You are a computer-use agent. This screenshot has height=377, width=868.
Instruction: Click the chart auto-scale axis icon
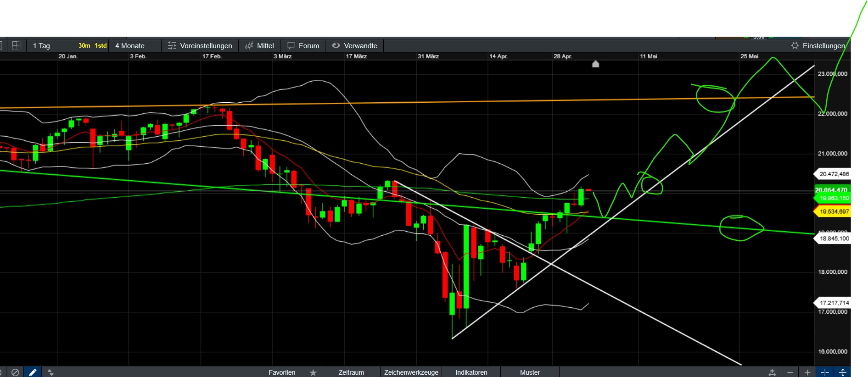[x=772, y=372]
